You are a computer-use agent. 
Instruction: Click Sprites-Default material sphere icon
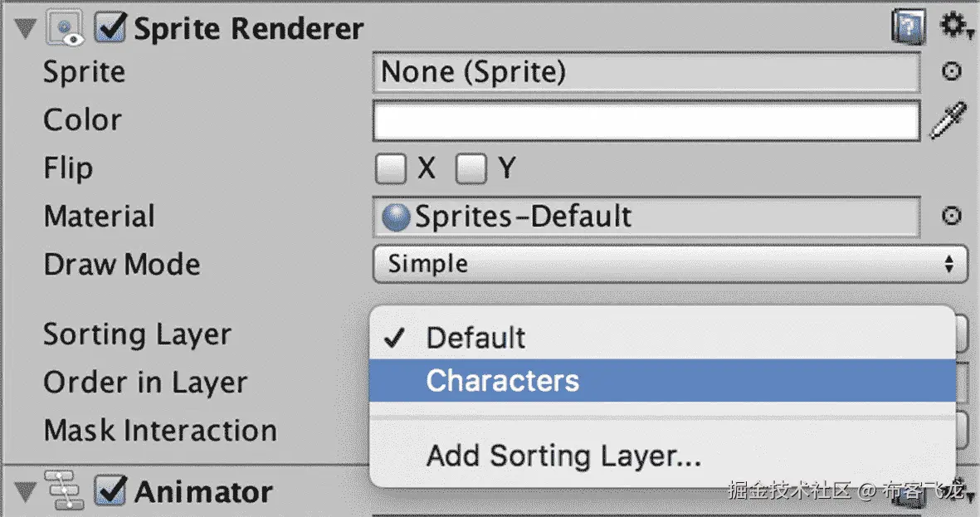pyautogui.click(x=396, y=217)
